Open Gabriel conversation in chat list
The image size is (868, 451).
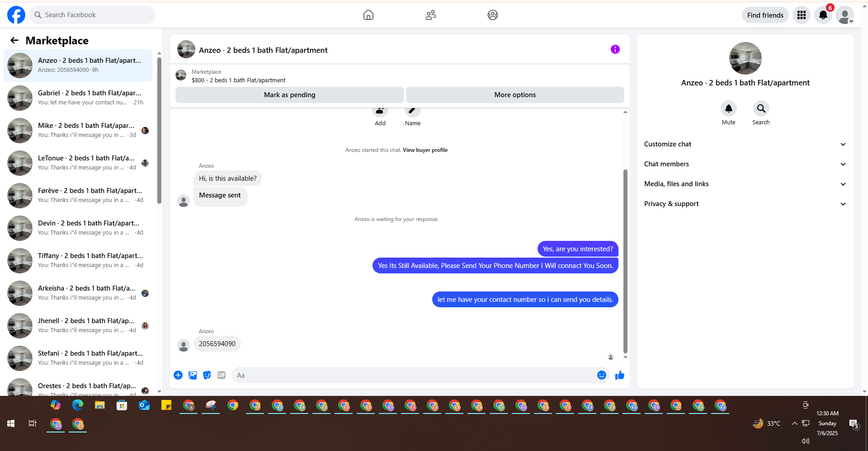(78, 98)
